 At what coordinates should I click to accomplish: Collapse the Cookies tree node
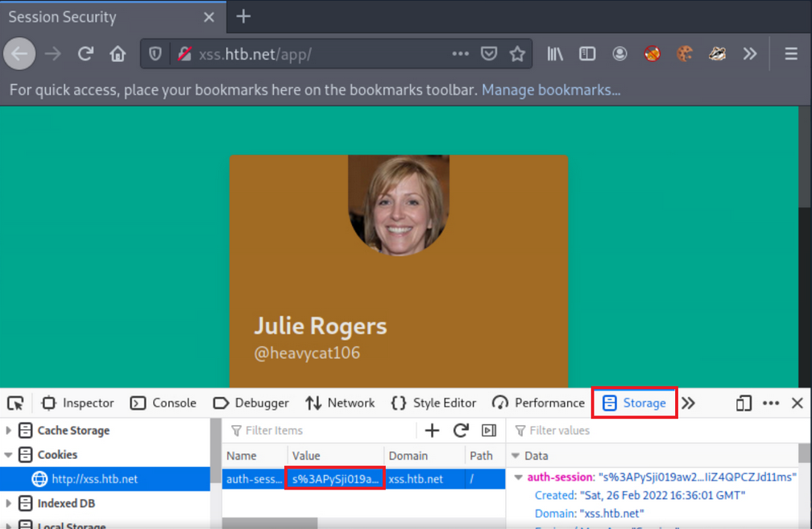(9, 455)
